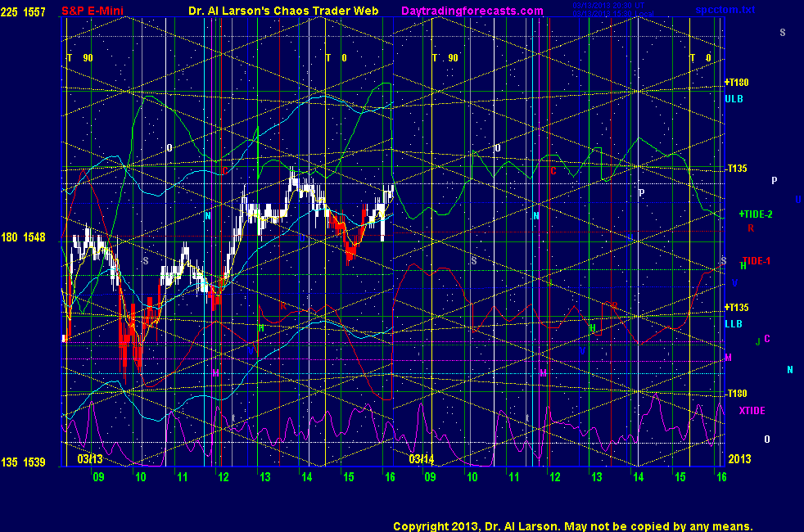Image resolution: width=804 pixels, height=532 pixels.
Task: Click the cyan ULB band label
Action: [734, 99]
